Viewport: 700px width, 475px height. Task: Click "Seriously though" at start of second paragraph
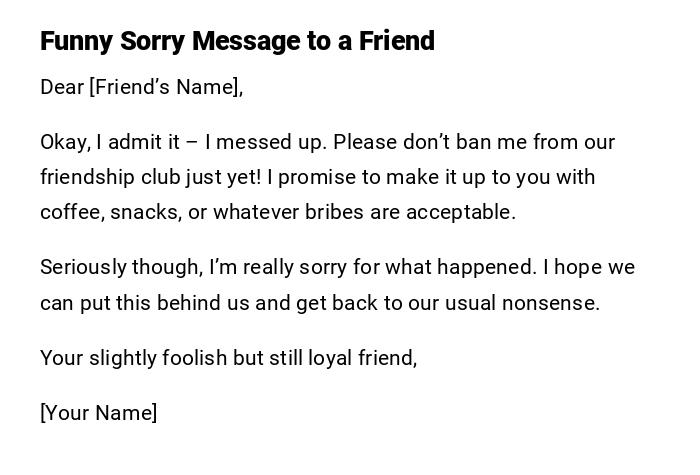pyautogui.click(x=119, y=268)
